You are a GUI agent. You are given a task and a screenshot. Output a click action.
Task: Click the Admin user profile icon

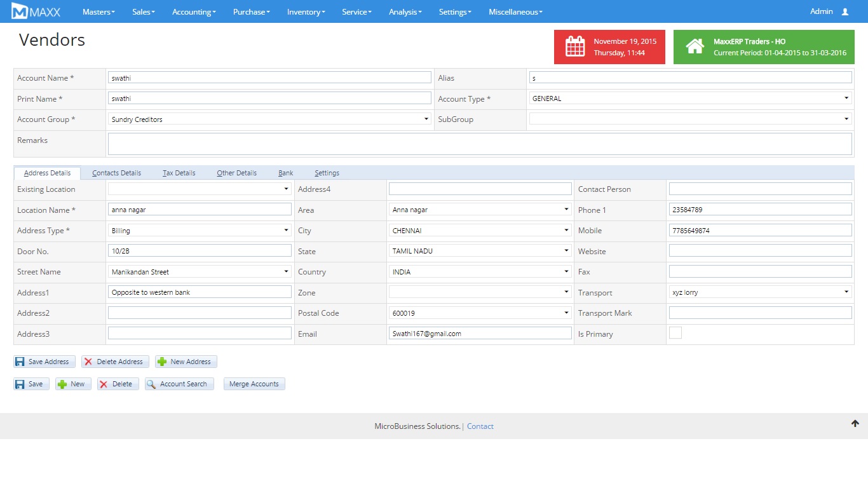844,11
